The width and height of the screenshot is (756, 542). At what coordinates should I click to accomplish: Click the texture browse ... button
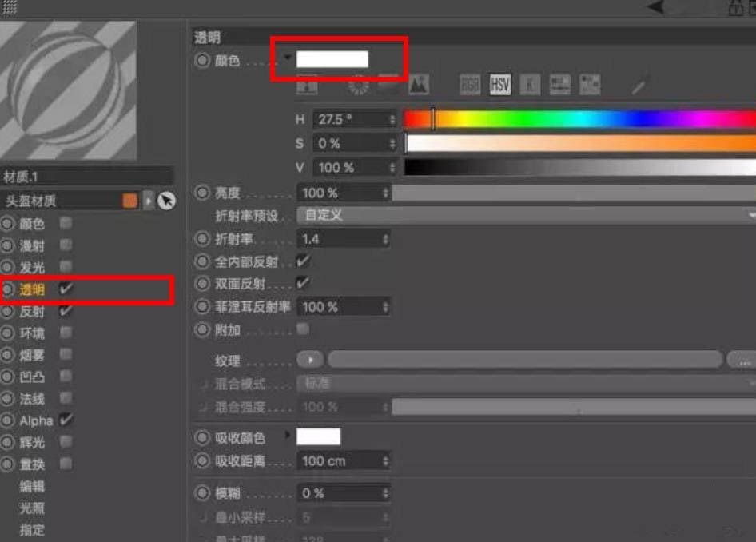(x=745, y=360)
